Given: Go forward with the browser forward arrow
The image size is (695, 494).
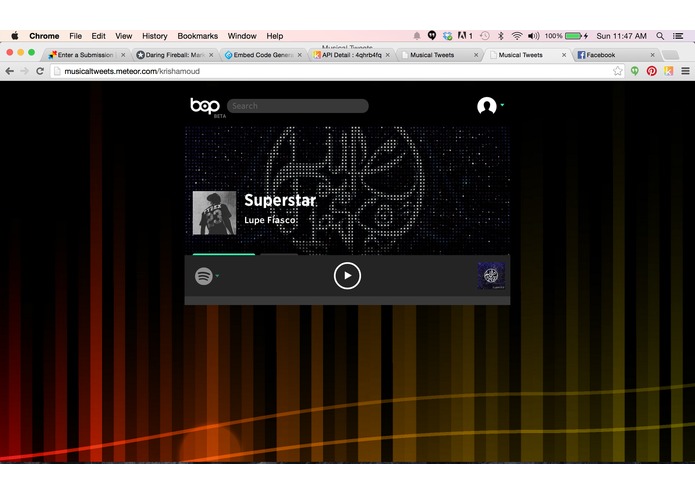Looking at the screenshot, I should pyautogui.click(x=24, y=71).
